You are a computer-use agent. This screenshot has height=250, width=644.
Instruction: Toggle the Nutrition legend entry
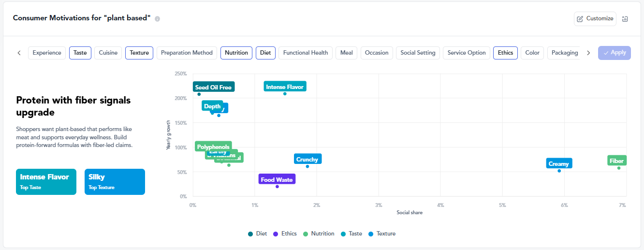click(318, 234)
